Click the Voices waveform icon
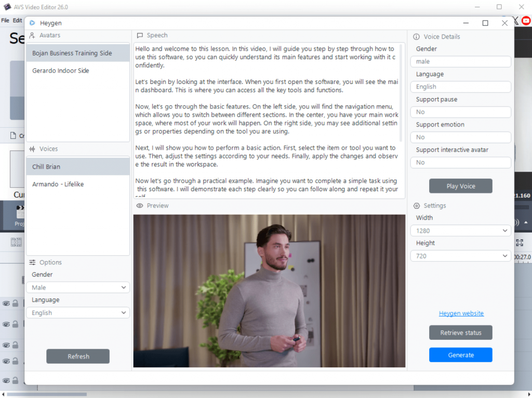Screen dimensions: 532x398 click(32, 149)
